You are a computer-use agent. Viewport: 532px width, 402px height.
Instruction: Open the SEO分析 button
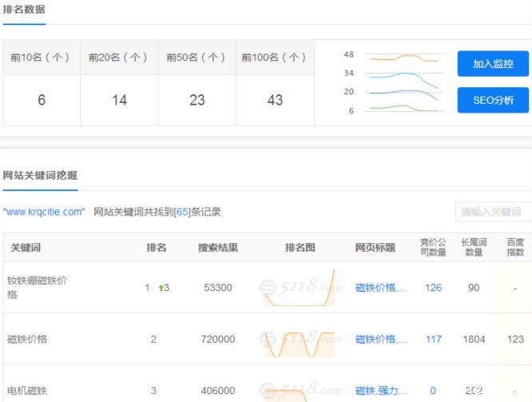[492, 100]
